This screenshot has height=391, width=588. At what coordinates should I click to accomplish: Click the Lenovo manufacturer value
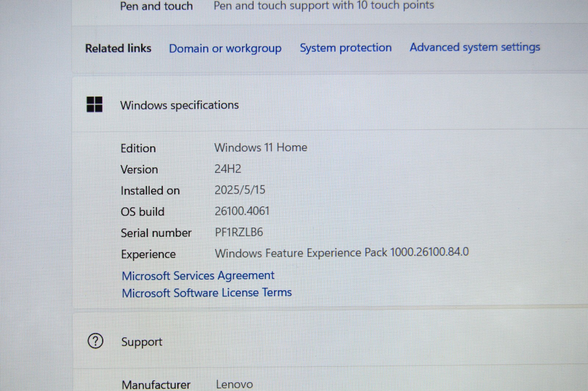[x=234, y=384]
